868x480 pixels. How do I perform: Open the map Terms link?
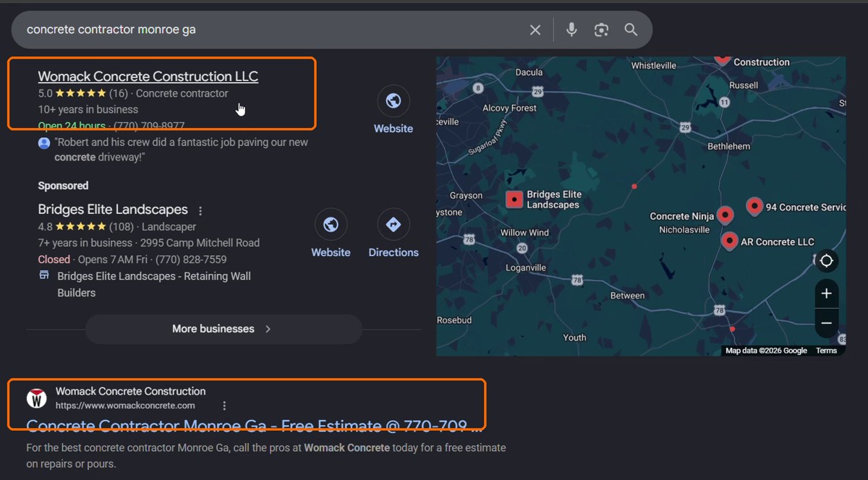pyautogui.click(x=826, y=351)
